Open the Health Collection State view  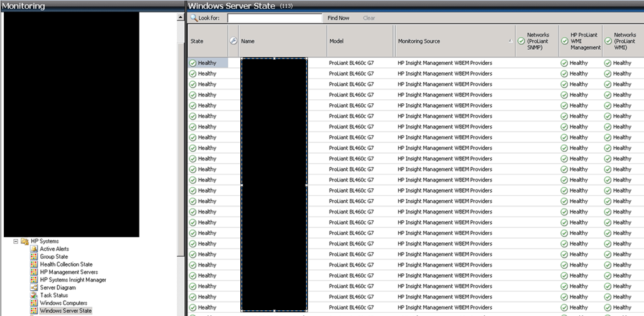pos(66,264)
